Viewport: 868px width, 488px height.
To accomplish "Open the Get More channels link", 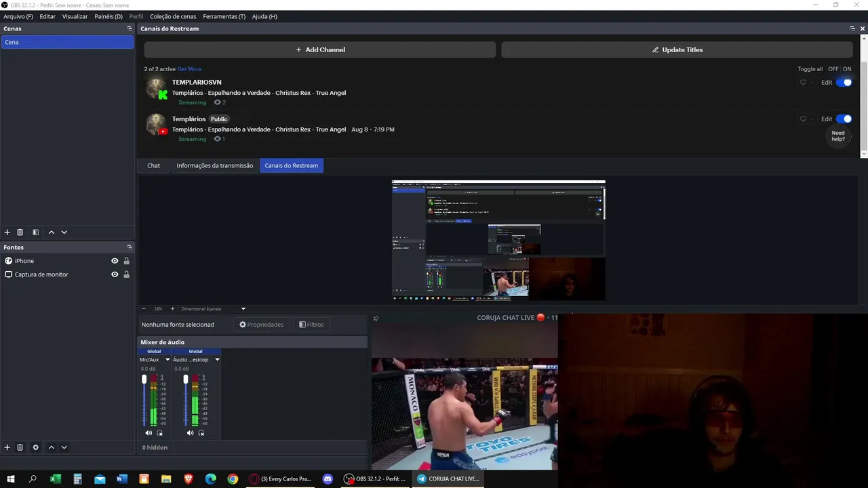I will click(189, 69).
